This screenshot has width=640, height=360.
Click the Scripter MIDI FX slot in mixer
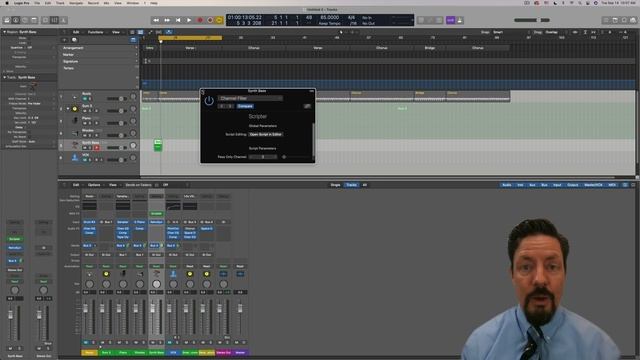click(156, 213)
